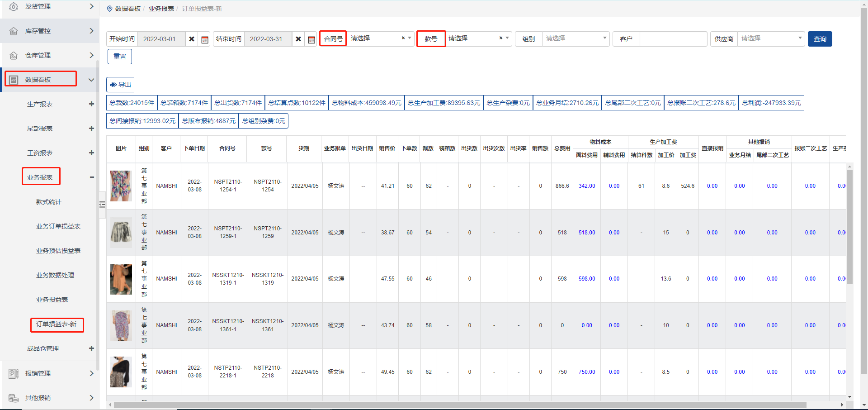The width and height of the screenshot is (868, 410).
Task: Open the start time calendar picker
Action: click(205, 39)
